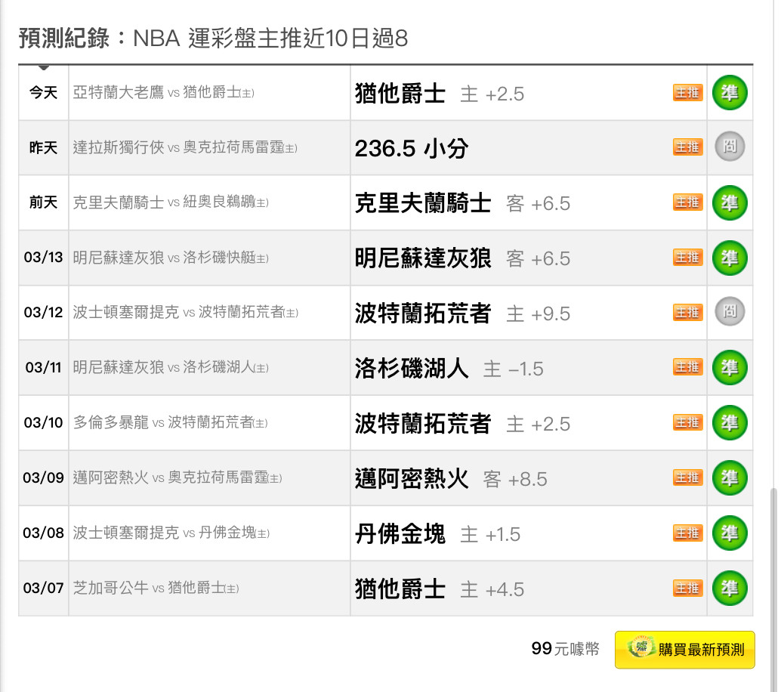Click the 03/13 date cell

(44, 258)
